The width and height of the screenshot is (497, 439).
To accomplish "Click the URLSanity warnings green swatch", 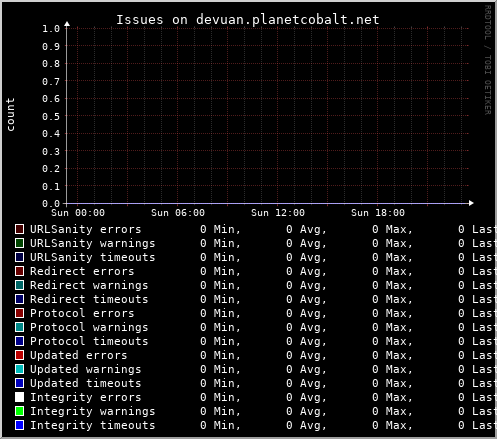I will coord(19,243).
